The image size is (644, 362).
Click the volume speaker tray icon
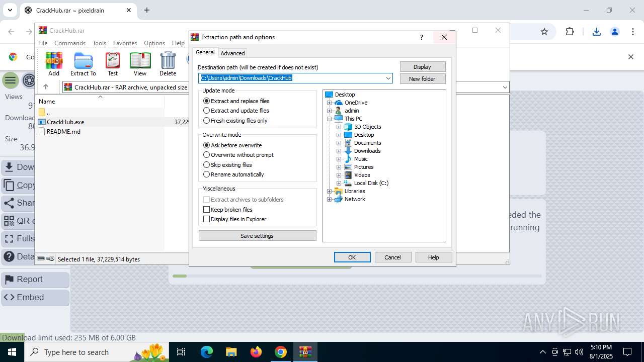[x=579, y=352]
